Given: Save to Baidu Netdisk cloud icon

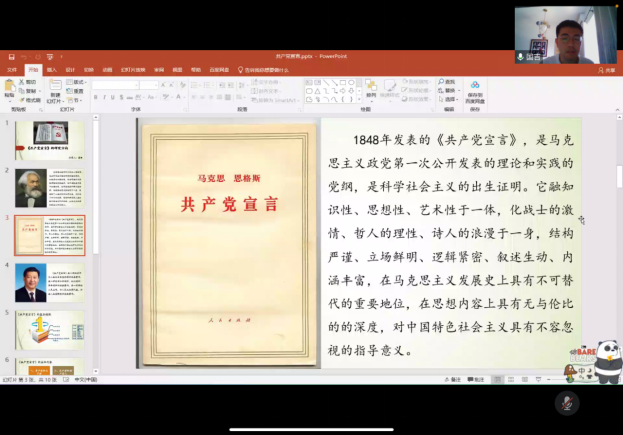Looking at the screenshot, I should 475,85.
